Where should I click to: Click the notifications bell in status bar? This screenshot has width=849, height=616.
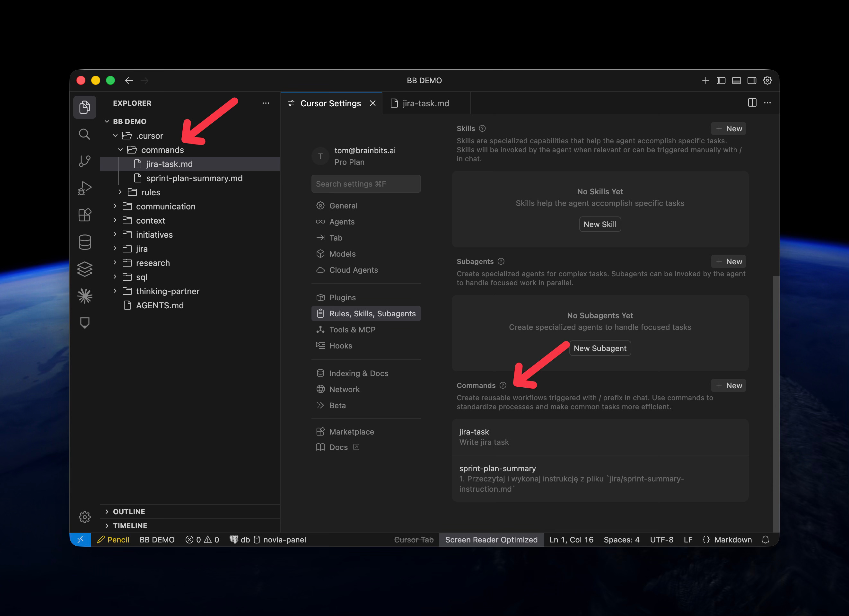pyautogui.click(x=766, y=540)
